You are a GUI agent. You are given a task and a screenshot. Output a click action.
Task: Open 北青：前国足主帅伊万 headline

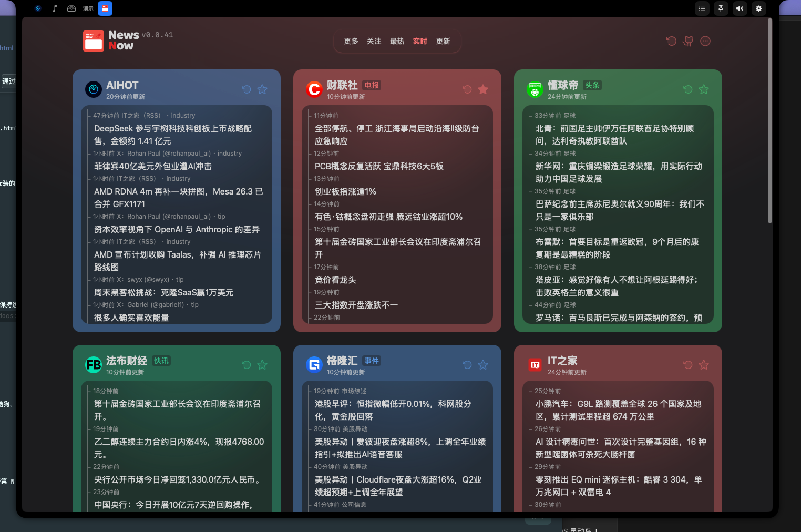[615, 135]
